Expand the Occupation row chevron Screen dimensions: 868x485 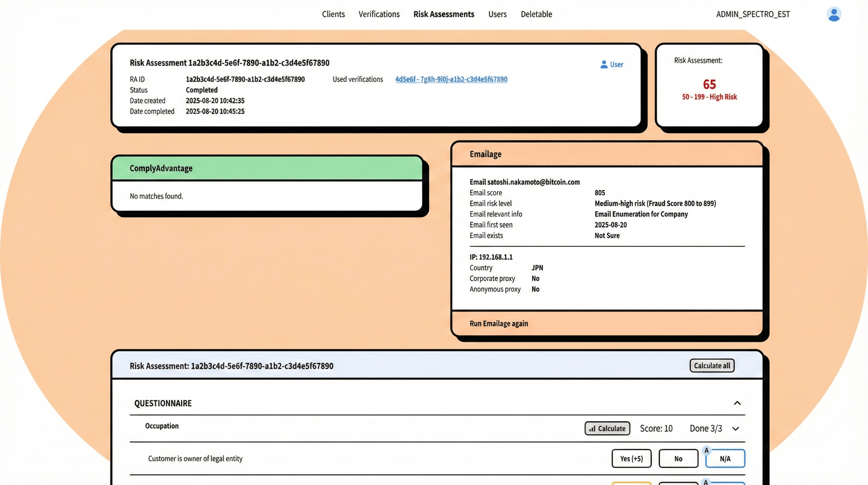pos(736,429)
